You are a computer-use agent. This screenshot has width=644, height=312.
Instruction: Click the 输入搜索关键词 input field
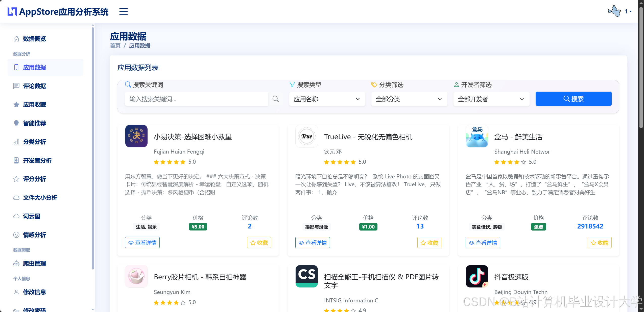[196, 99]
